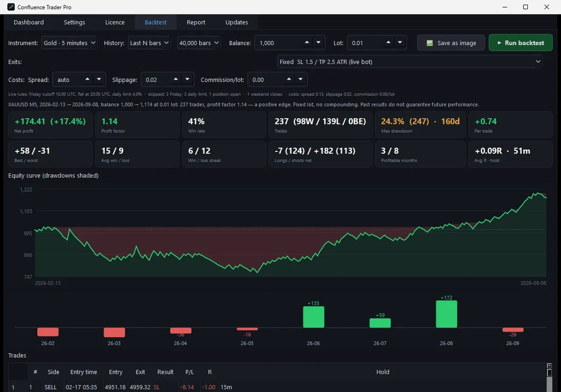Click the Per trade value +0.74
The width and height of the screenshot is (561, 392).
pyautogui.click(x=486, y=121)
